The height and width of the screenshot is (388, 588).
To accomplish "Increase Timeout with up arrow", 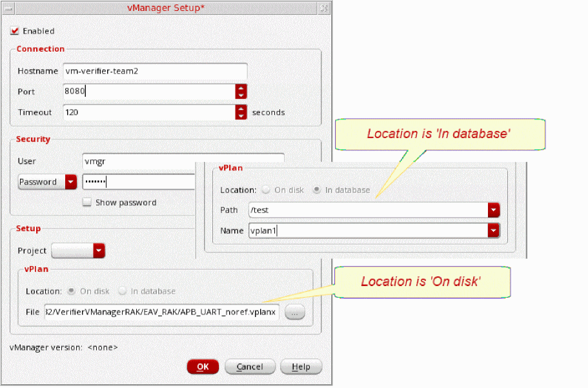I will click(x=241, y=108).
